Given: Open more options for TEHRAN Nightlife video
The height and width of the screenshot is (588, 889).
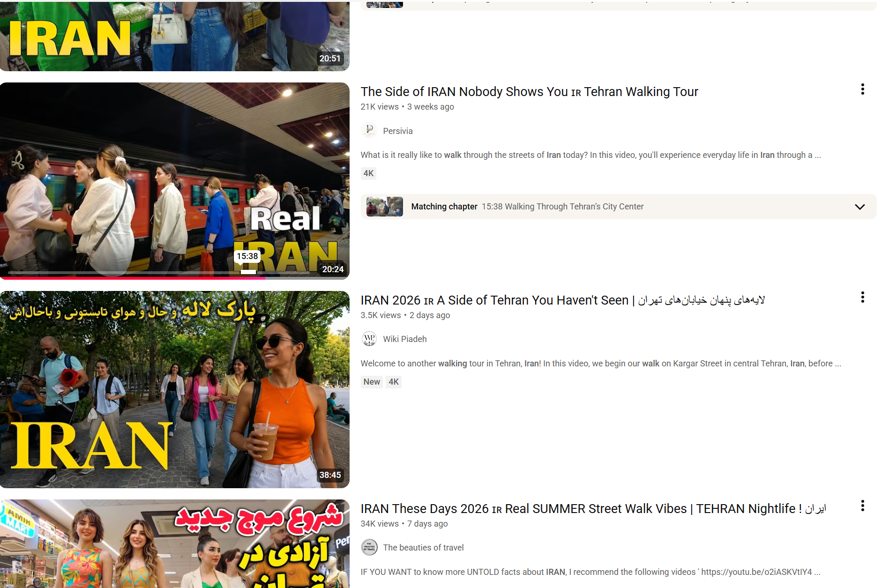Looking at the screenshot, I should (x=862, y=506).
